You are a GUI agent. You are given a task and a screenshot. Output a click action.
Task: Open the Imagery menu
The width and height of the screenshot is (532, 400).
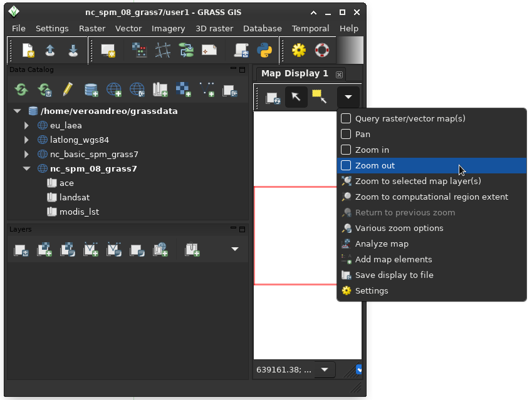click(x=169, y=28)
